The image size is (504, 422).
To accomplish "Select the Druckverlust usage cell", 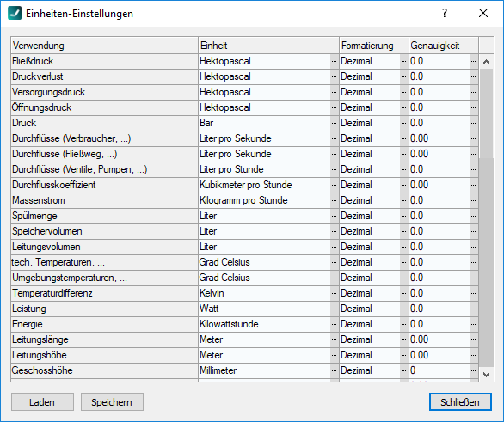I will click(104, 76).
